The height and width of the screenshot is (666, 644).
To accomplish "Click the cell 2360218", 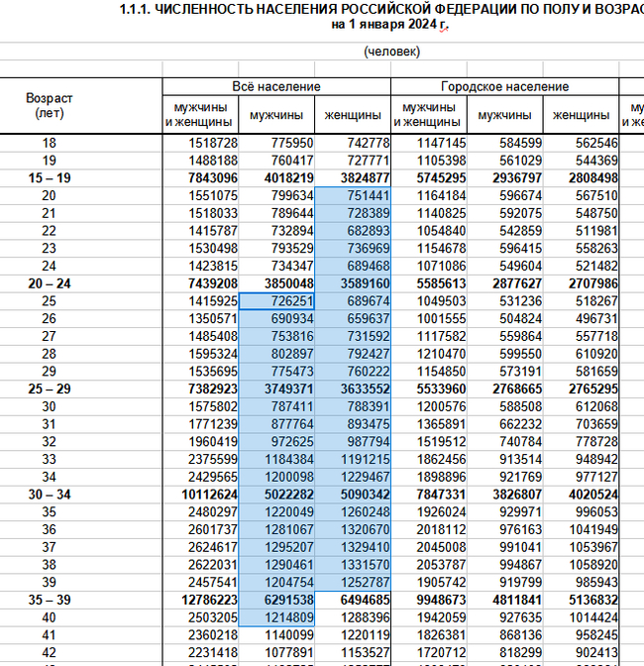I will (x=200, y=635).
